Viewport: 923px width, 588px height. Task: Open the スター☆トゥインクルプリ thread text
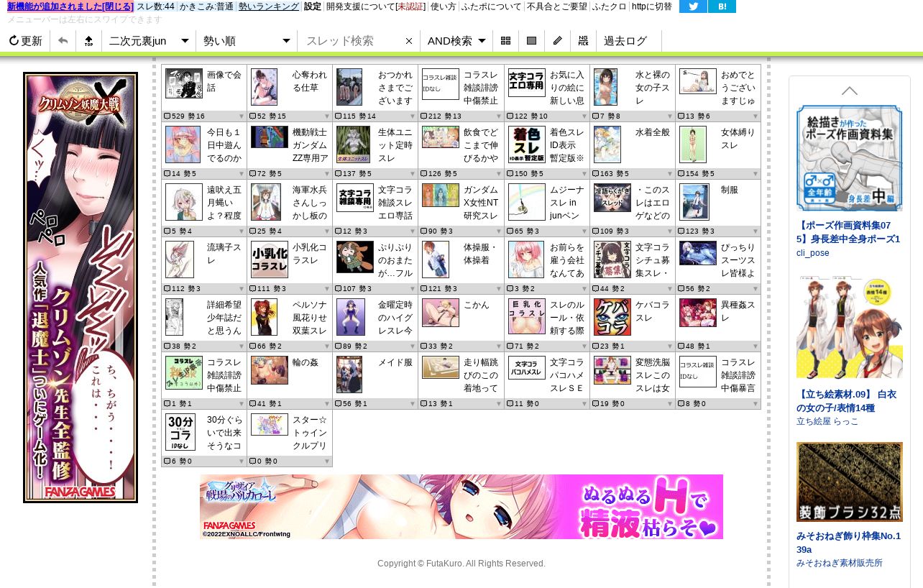pos(311,433)
